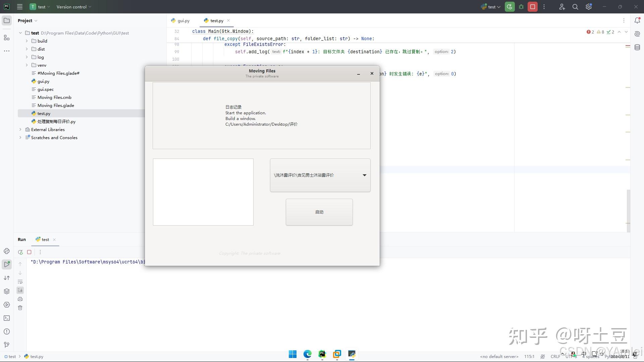Screen dimensions: 644x362
Task: Open the main menu hamburger
Action: pos(19,7)
